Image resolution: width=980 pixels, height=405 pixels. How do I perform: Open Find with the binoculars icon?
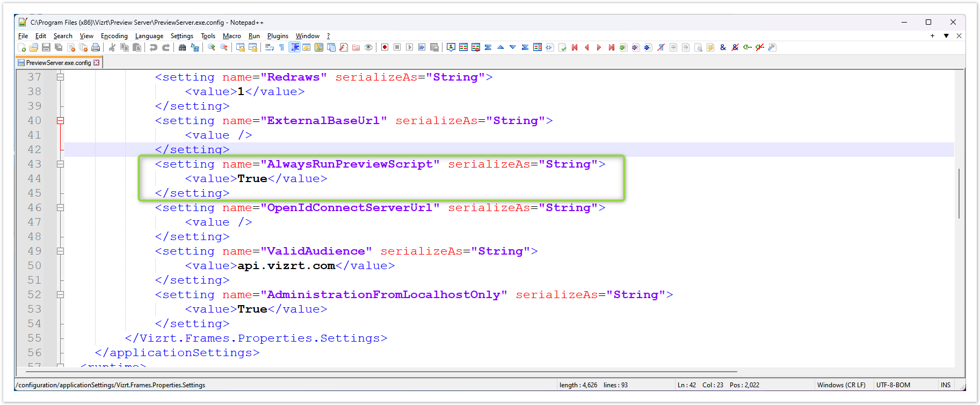[x=183, y=48]
